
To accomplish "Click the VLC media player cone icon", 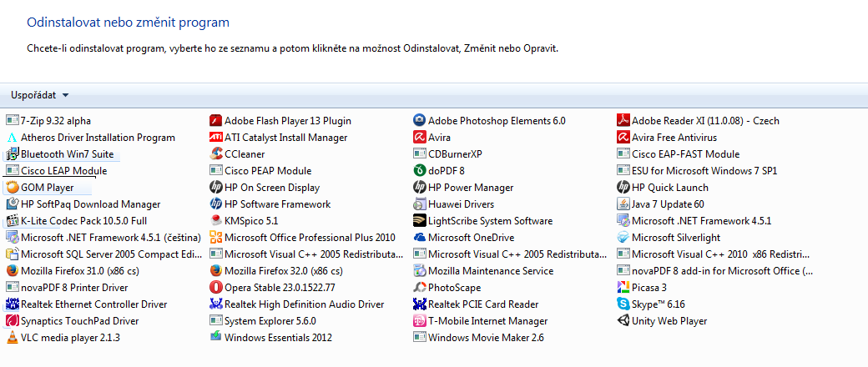I will point(12,338).
